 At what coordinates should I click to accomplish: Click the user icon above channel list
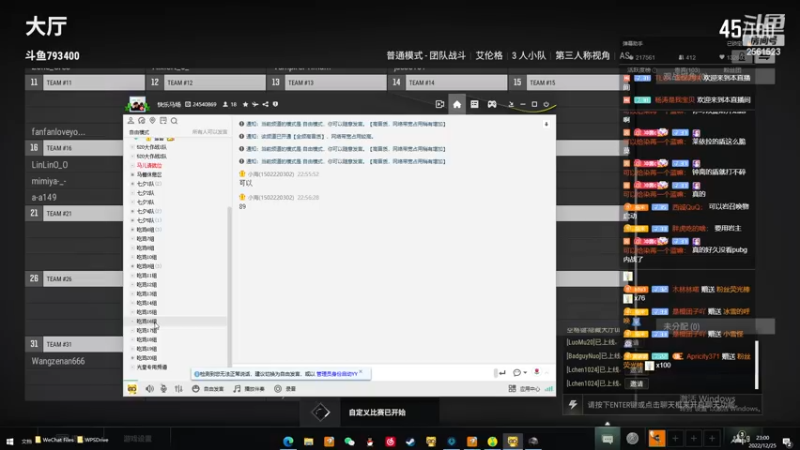tap(131, 121)
